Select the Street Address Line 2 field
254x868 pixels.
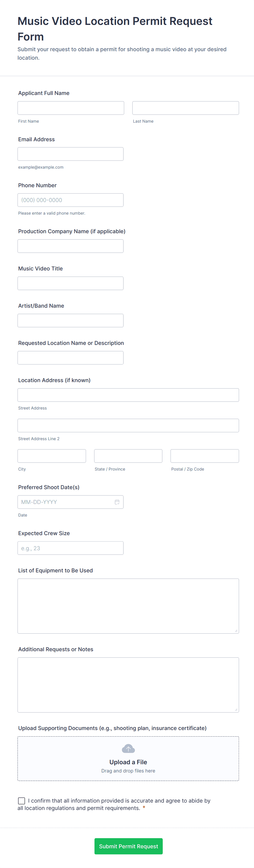(x=128, y=426)
